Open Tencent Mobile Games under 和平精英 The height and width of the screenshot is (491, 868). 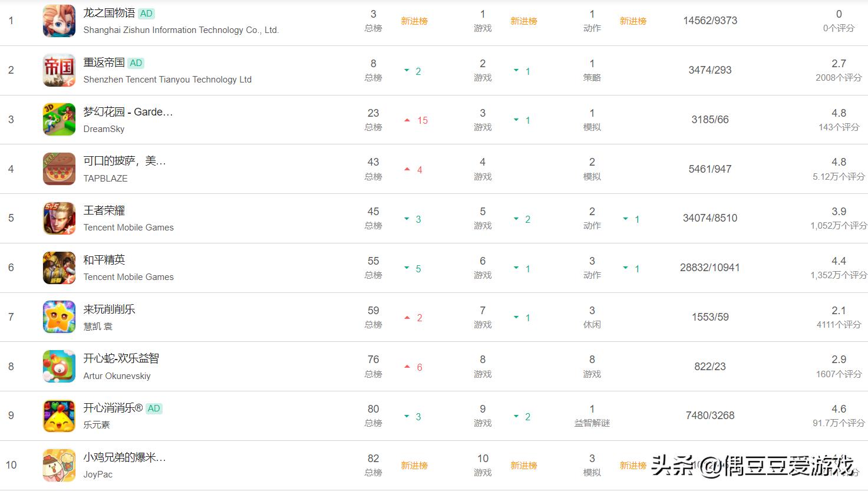(x=128, y=277)
